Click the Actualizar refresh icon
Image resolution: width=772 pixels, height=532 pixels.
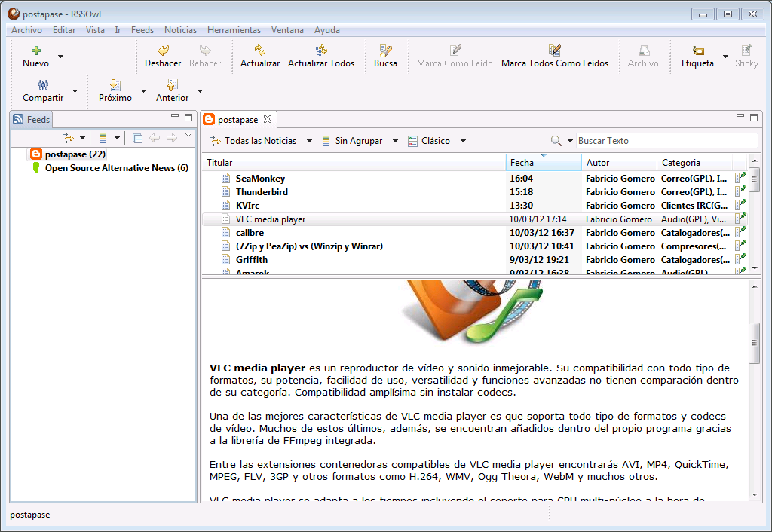pyautogui.click(x=260, y=50)
